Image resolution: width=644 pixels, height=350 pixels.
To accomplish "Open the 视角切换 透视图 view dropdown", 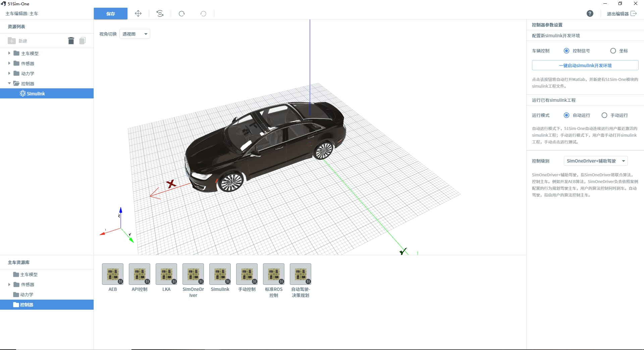I will [135, 34].
